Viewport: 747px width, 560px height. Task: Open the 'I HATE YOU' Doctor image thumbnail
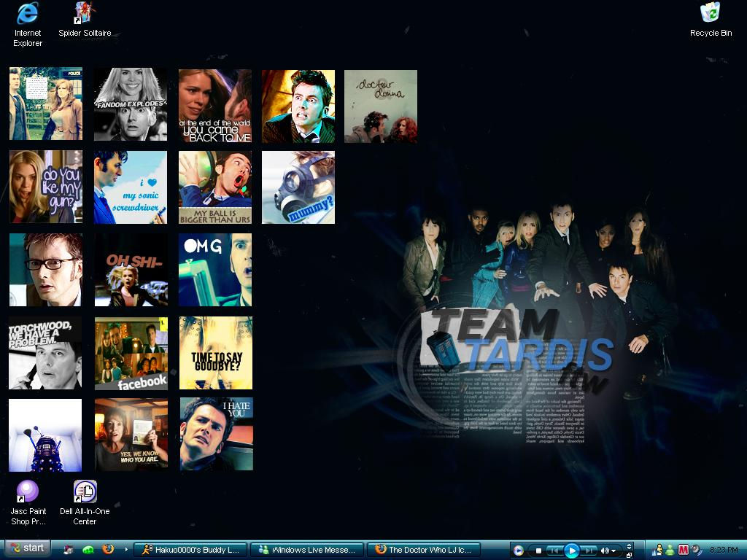point(214,434)
